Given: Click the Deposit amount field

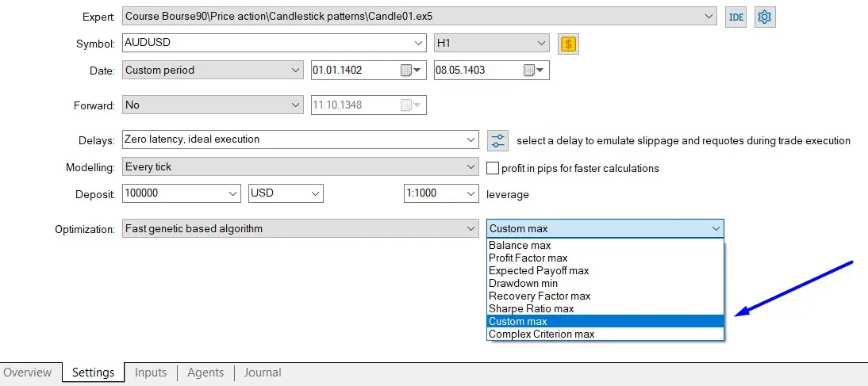Looking at the screenshot, I should (173, 193).
